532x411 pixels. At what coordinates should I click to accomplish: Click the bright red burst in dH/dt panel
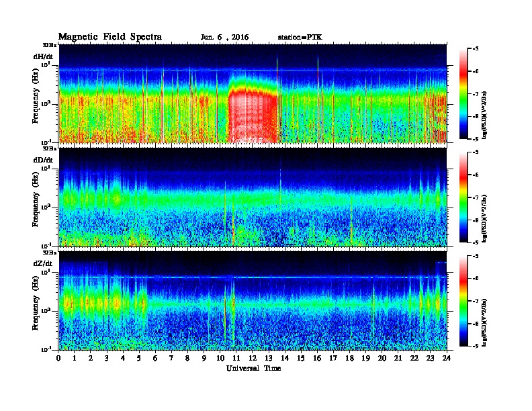click(x=253, y=116)
